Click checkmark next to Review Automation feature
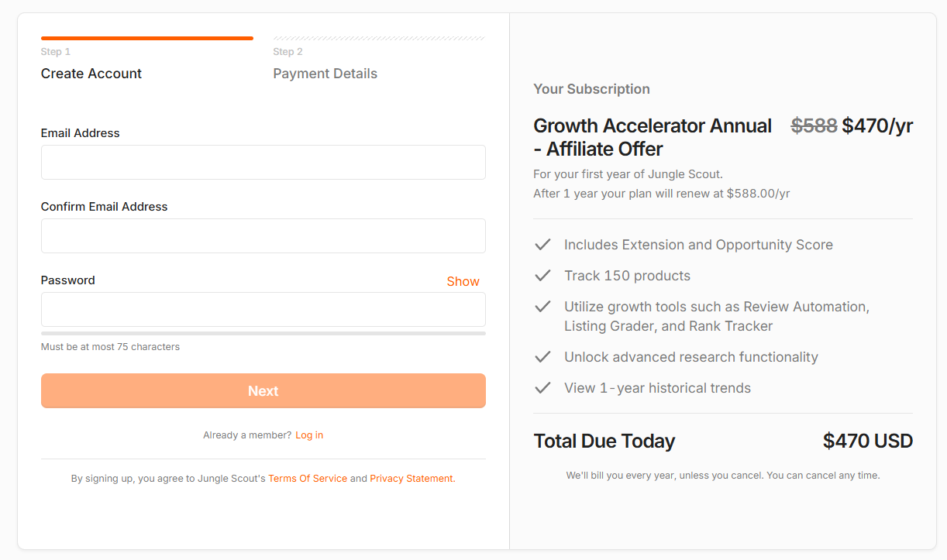 pyautogui.click(x=542, y=307)
